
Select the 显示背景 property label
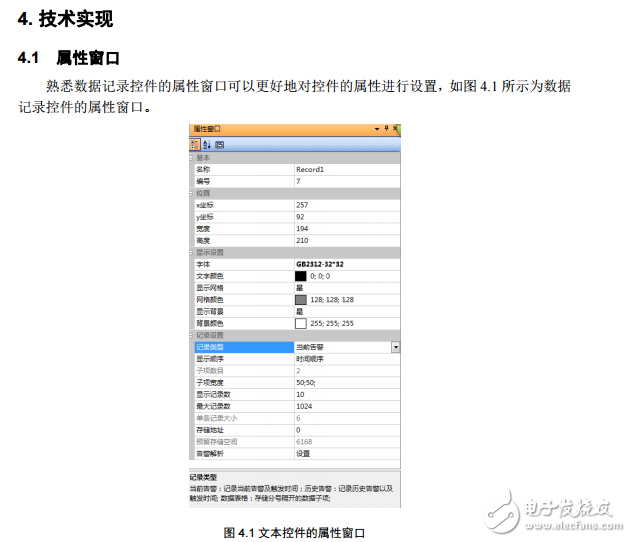(x=210, y=311)
